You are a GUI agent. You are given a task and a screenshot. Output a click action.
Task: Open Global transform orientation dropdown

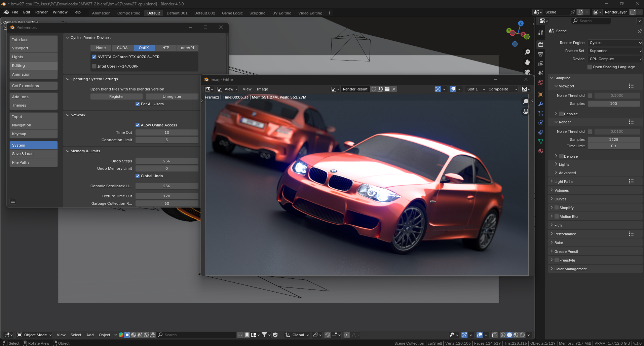pos(298,335)
